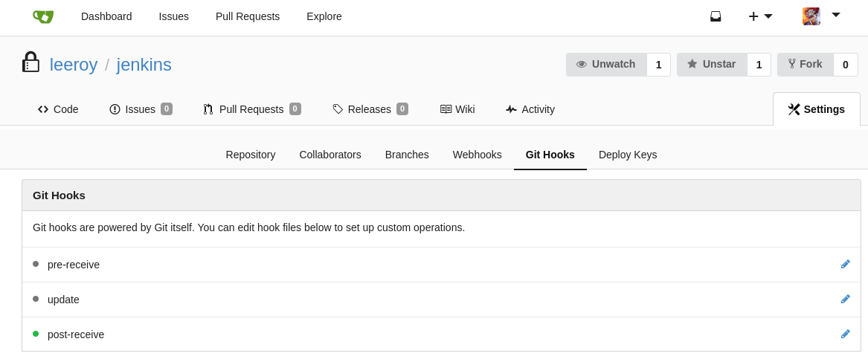Open Deploy Keys settings sub-tab

628,155
